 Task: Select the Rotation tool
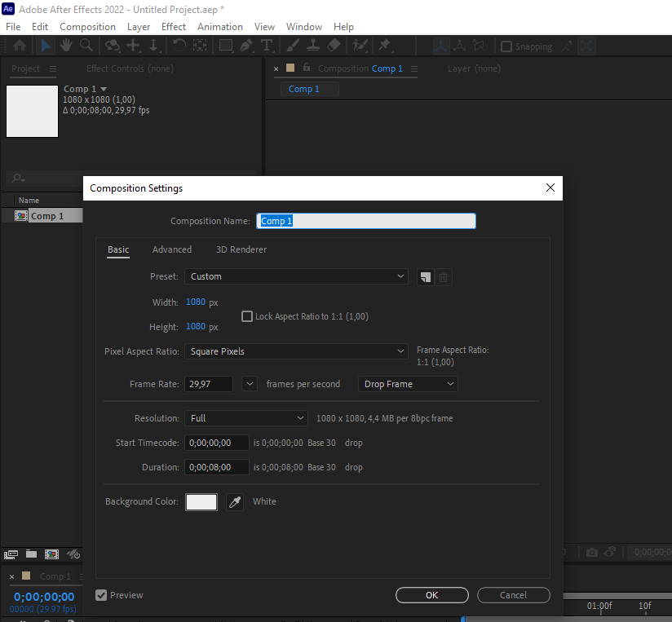pyautogui.click(x=179, y=46)
